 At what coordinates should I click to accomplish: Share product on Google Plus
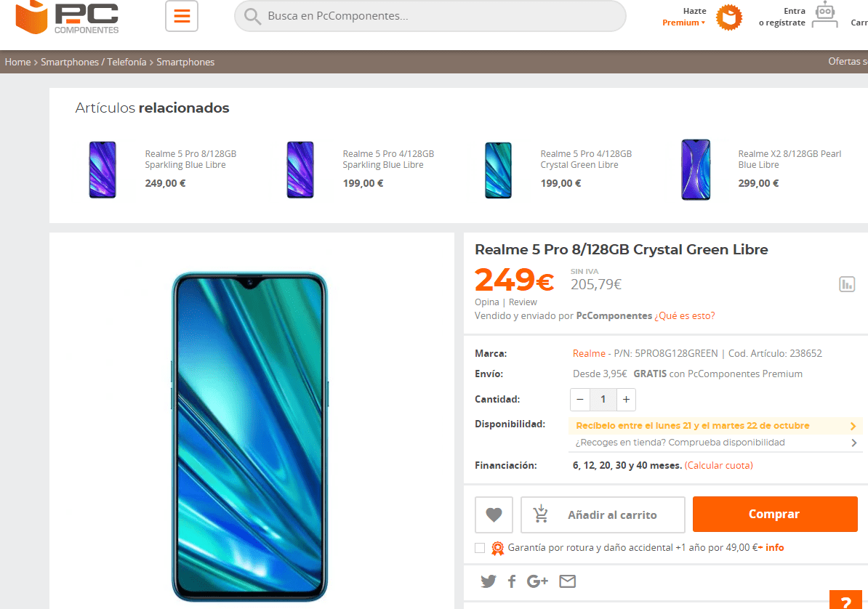click(x=537, y=581)
